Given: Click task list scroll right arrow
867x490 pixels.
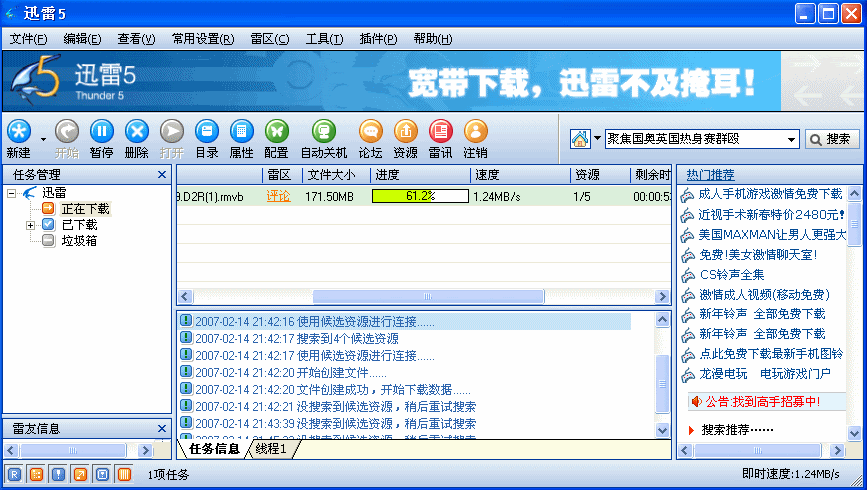Looking at the screenshot, I should (662, 296).
